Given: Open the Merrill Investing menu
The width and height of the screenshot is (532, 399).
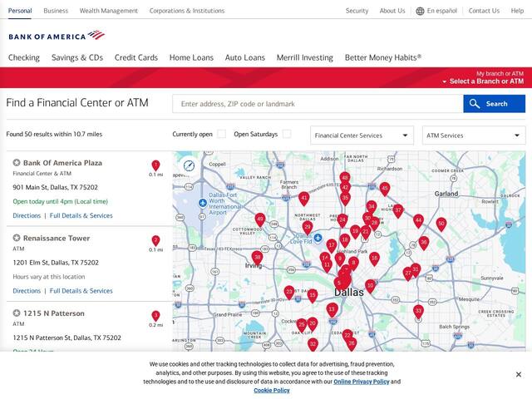Looking at the screenshot, I should tap(305, 57).
